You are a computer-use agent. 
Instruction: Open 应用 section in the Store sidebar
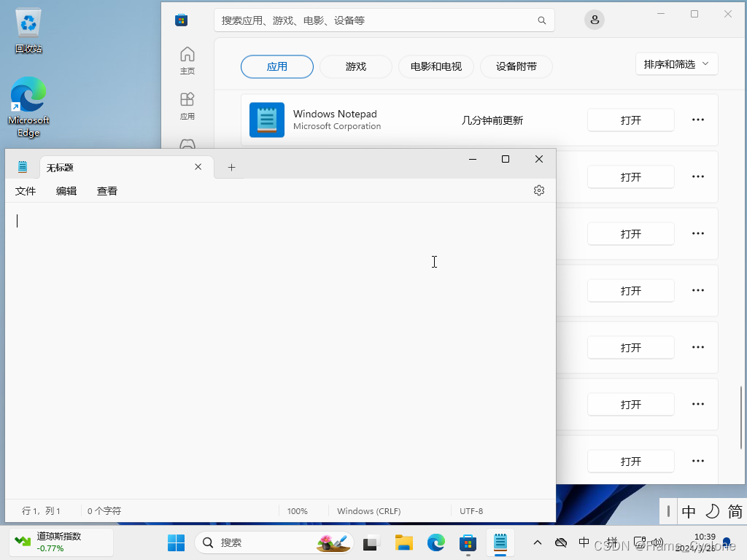pos(187,106)
